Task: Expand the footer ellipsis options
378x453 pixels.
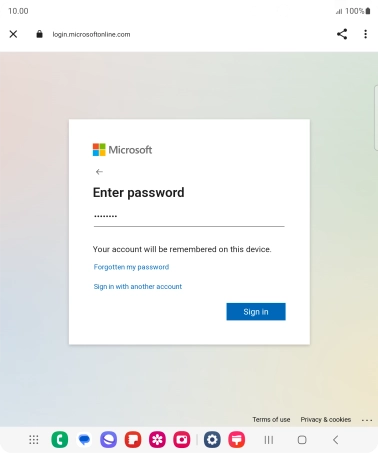Action: pos(367,420)
